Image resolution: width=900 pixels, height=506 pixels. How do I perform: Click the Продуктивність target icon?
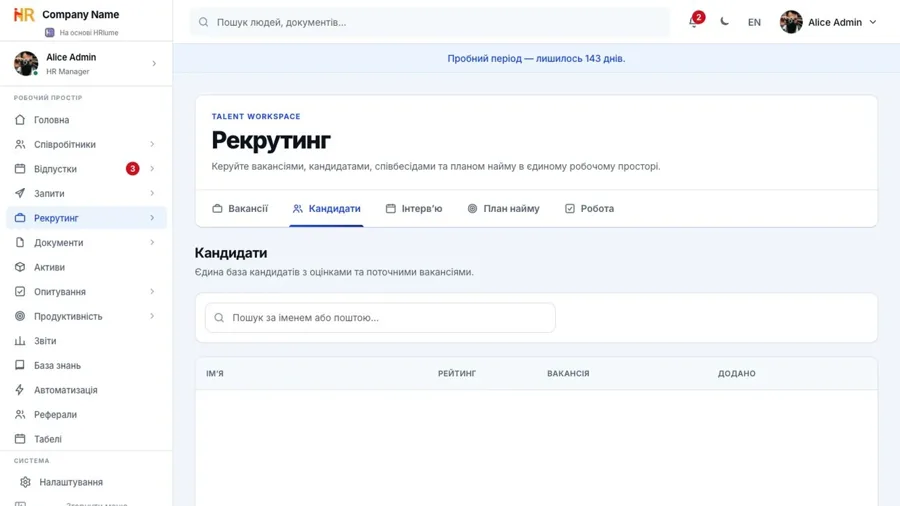click(20, 316)
